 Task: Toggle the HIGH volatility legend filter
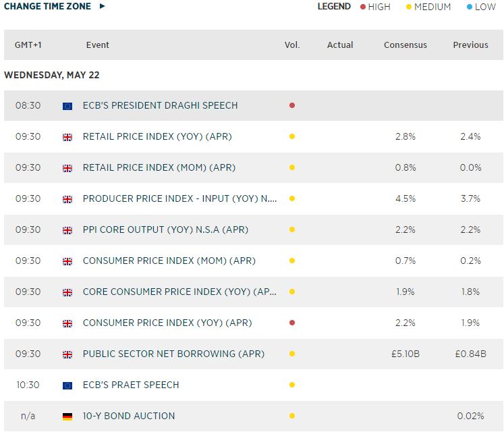[x=376, y=7]
